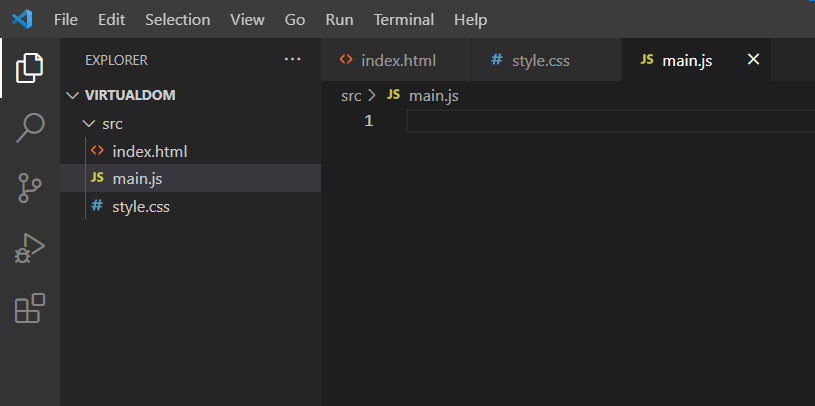Open the Run and Debug view icon
815x406 pixels.
click(30, 247)
